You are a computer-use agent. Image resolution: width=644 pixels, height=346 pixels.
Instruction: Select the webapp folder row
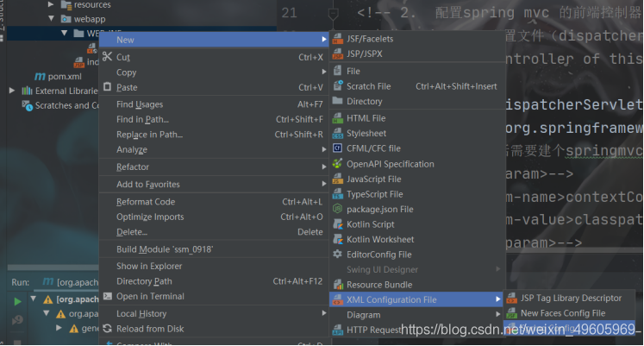(x=141, y=19)
